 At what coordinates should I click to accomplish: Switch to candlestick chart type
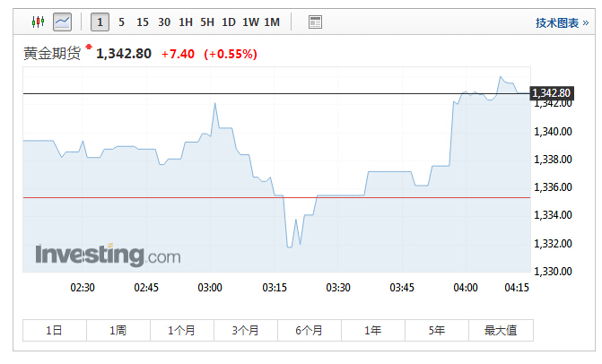(38, 22)
